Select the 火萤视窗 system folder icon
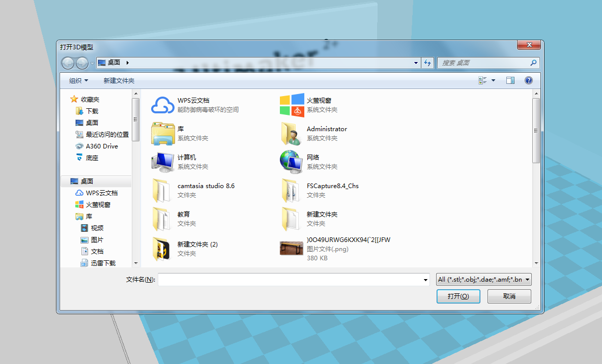This screenshot has height=364, width=602. pyautogui.click(x=292, y=105)
